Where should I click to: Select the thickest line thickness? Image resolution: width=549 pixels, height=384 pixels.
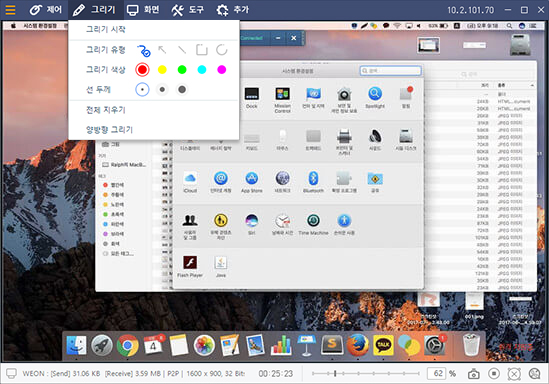(182, 90)
